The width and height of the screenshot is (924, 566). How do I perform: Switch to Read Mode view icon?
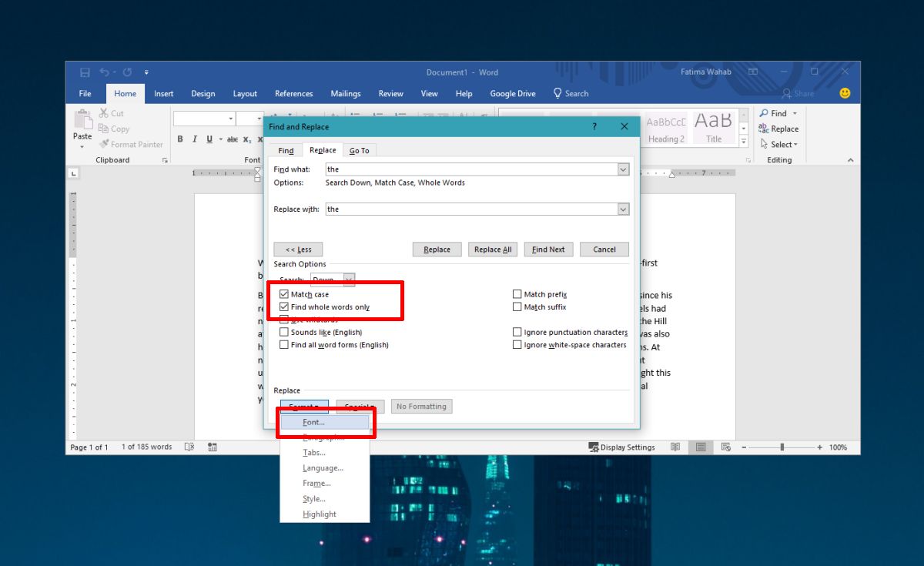point(675,447)
